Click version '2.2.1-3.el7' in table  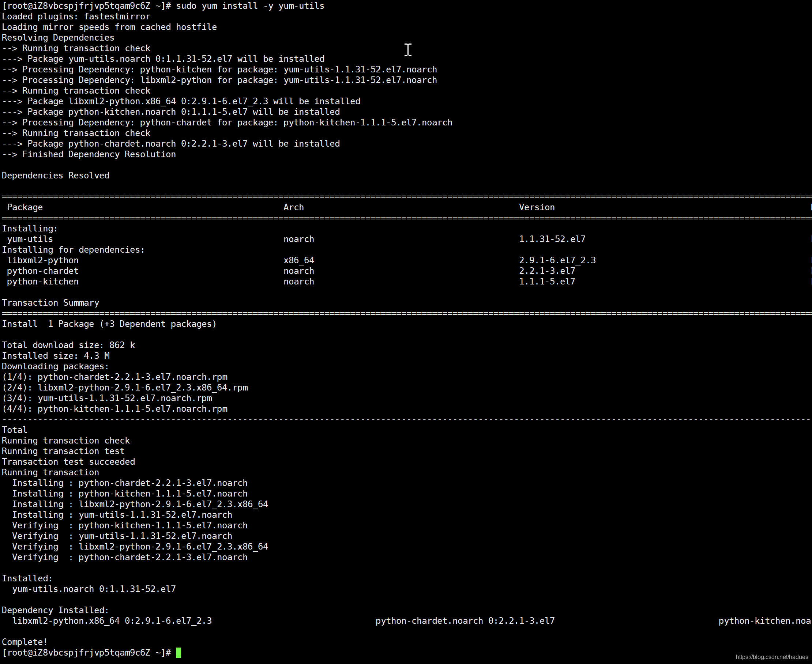(x=547, y=271)
